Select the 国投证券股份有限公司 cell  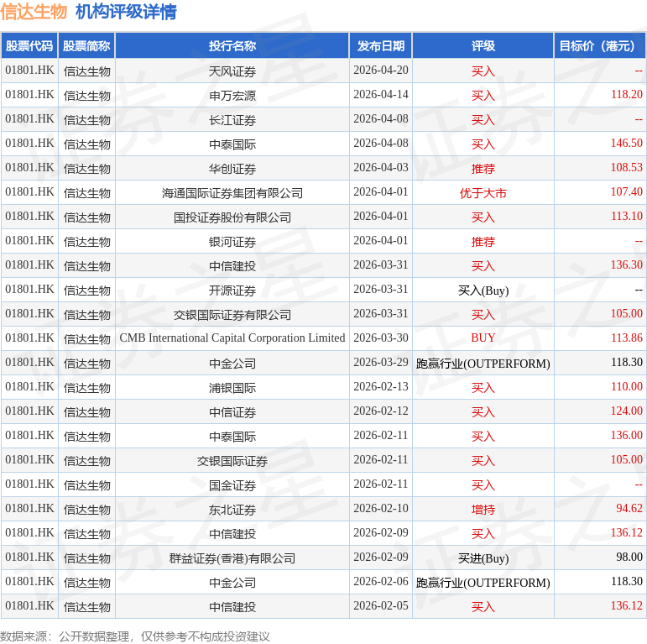(x=232, y=217)
